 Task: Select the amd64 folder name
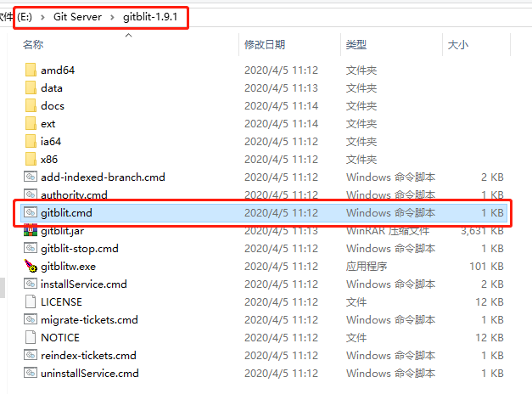click(x=58, y=70)
